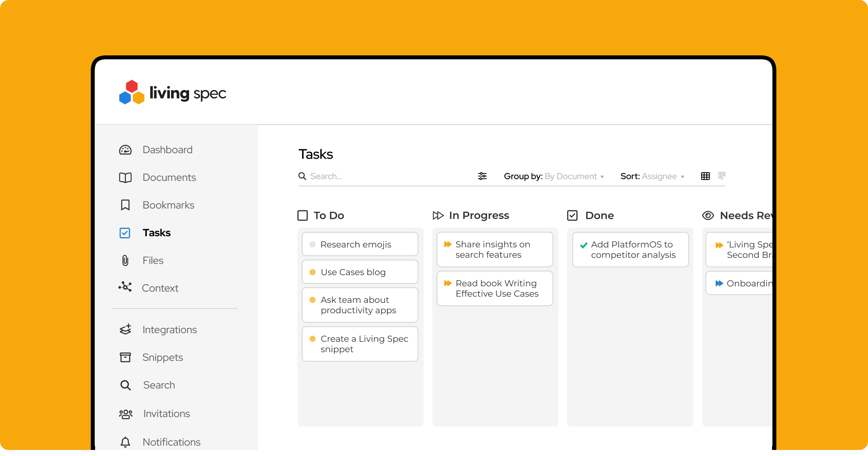Toggle the Done column checkmark box
The image size is (868, 456).
pos(572,215)
